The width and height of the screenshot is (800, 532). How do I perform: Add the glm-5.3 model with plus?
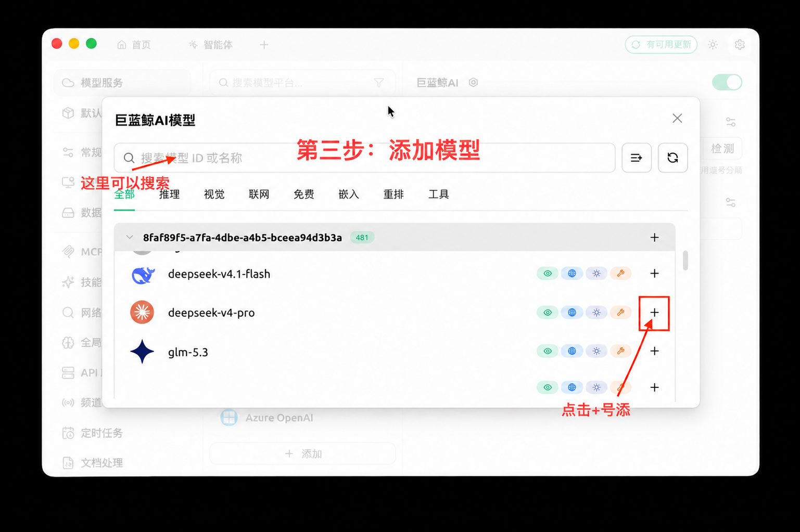click(x=654, y=351)
